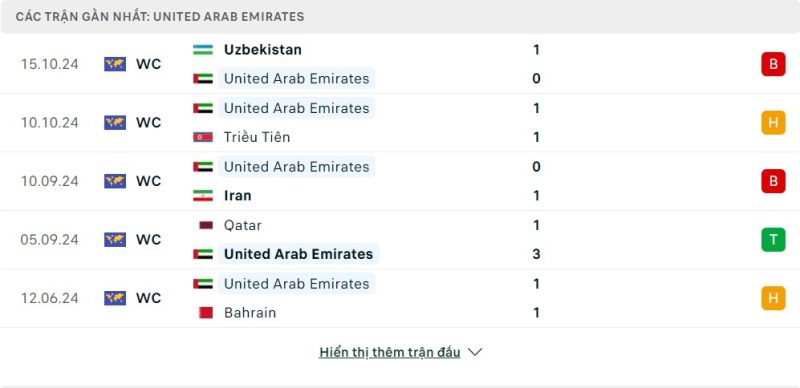Open the Bahrain team name
Viewport: 800px width, 388px height.
(x=250, y=312)
